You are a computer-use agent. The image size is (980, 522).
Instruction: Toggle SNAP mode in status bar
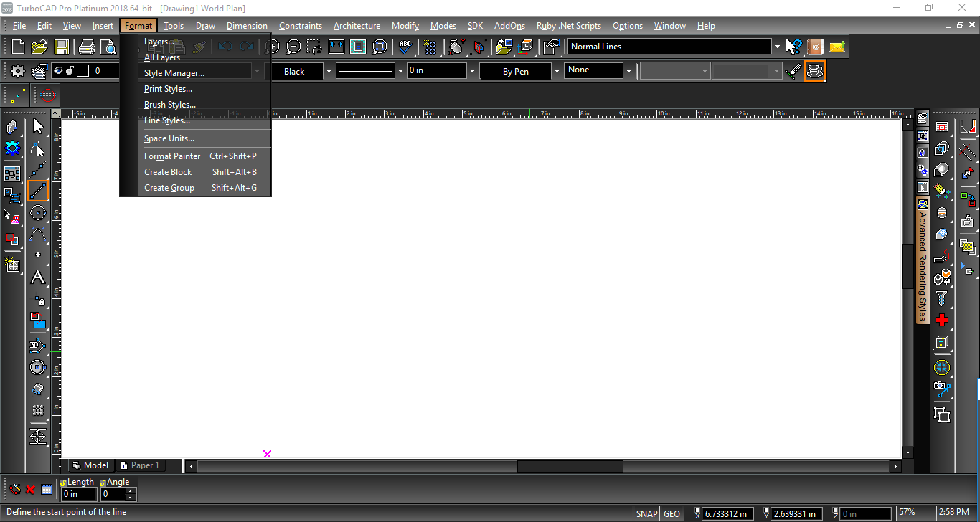646,513
